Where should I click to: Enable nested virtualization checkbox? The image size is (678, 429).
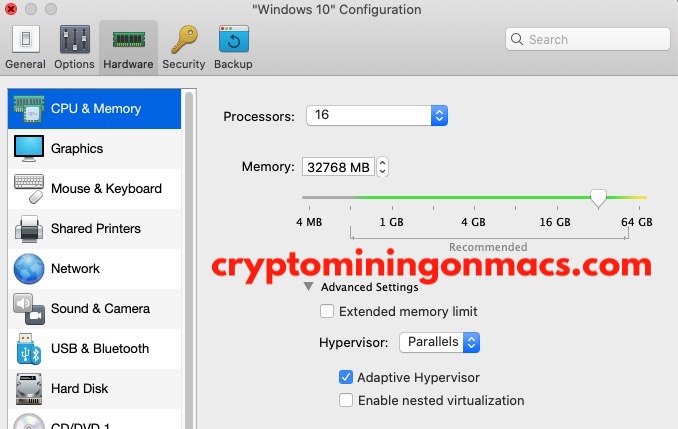tap(345, 400)
